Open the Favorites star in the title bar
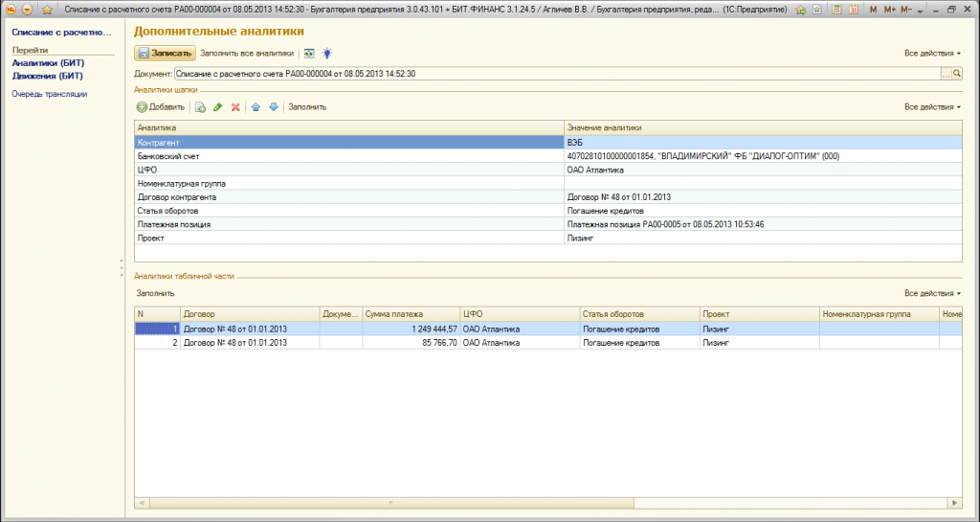 [47, 10]
